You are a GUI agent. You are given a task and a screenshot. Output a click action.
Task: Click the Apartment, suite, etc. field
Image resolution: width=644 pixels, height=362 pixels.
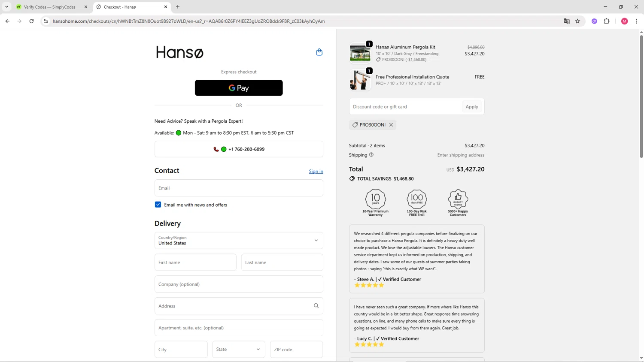[x=239, y=328]
